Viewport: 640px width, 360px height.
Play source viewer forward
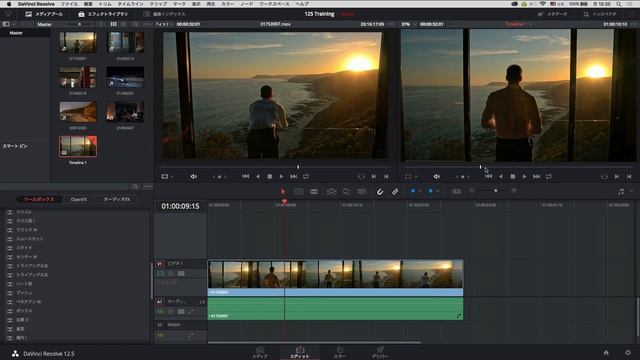click(281, 176)
